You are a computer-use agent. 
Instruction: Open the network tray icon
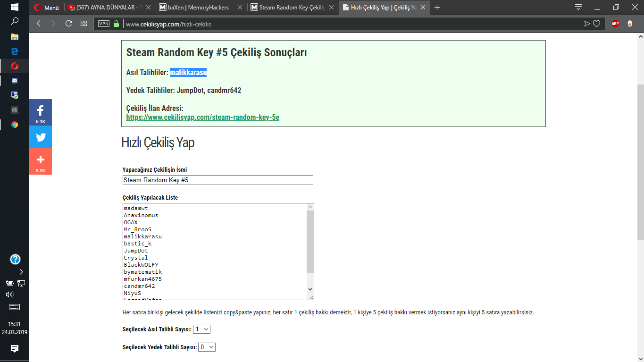coord(21,283)
